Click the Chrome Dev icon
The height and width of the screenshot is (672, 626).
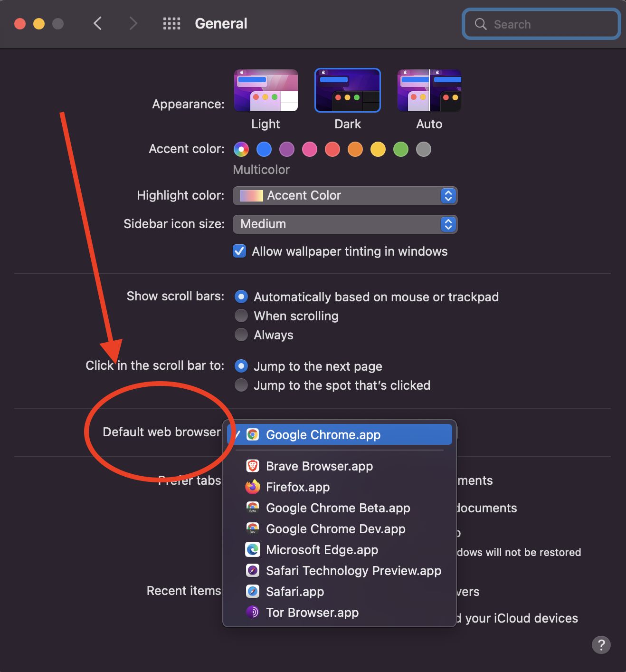[253, 528]
